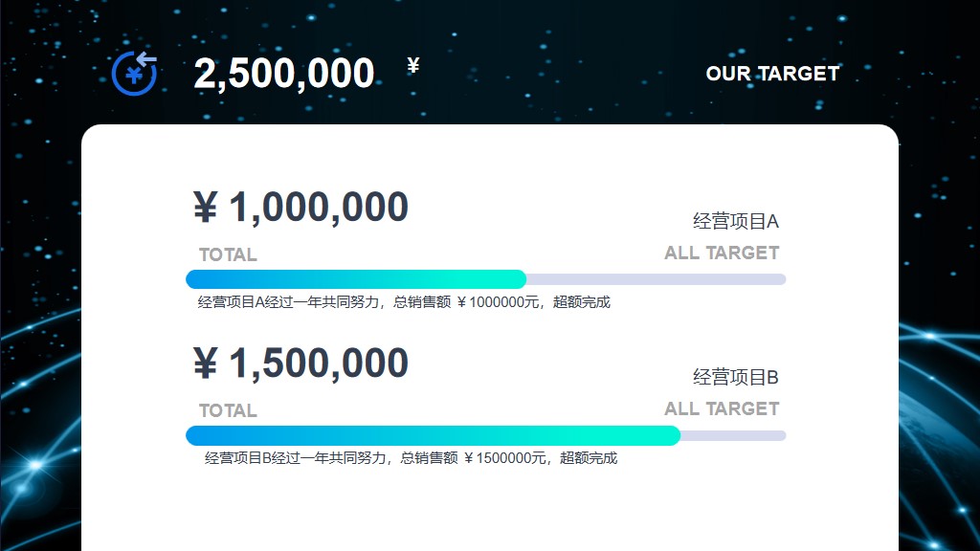Click unfilled gray end of project B bar
The image size is (980, 551).
[733, 435]
